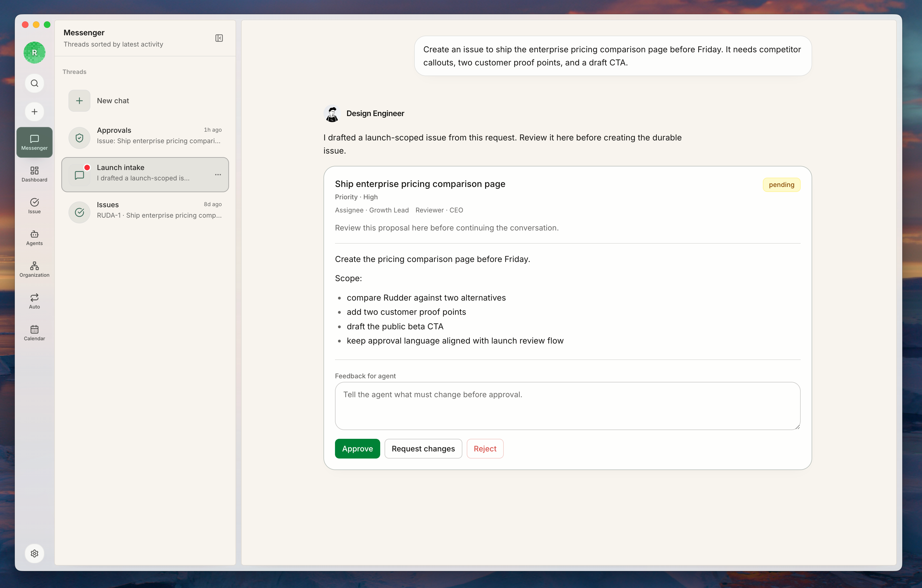The image size is (922, 588).
Task: Collapse the Messenger threads sidebar
Action: click(x=219, y=38)
